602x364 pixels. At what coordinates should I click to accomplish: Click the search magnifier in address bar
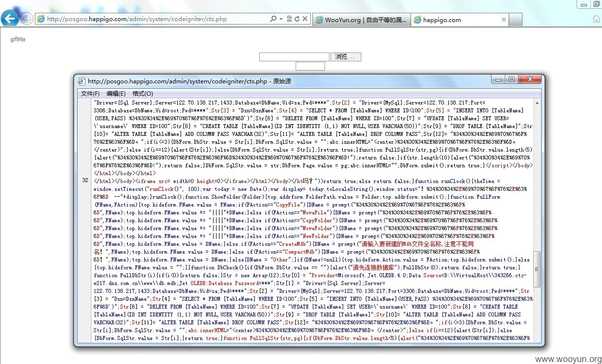(x=274, y=19)
